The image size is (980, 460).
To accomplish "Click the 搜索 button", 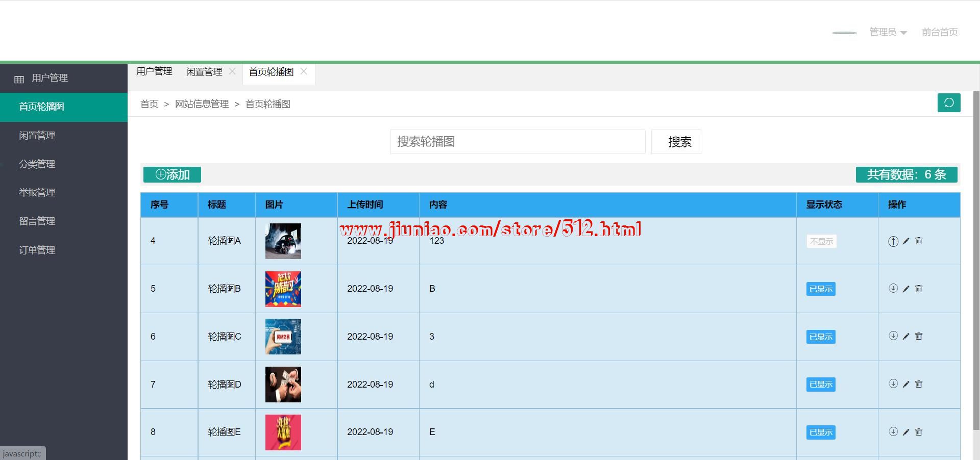I will (x=676, y=142).
